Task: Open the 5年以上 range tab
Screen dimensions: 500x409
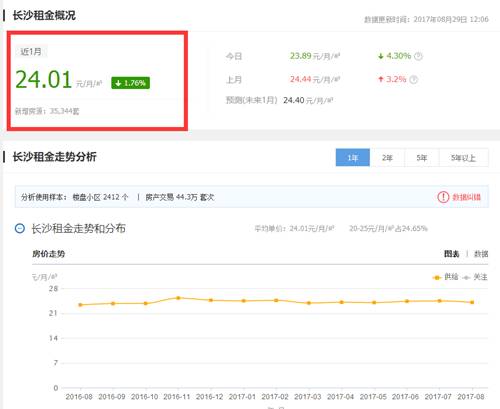Action: pos(464,157)
